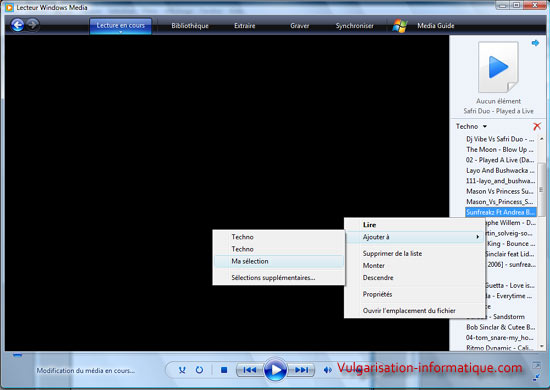
Task: Click the blue arrow atop list pane
Action: tap(535, 43)
